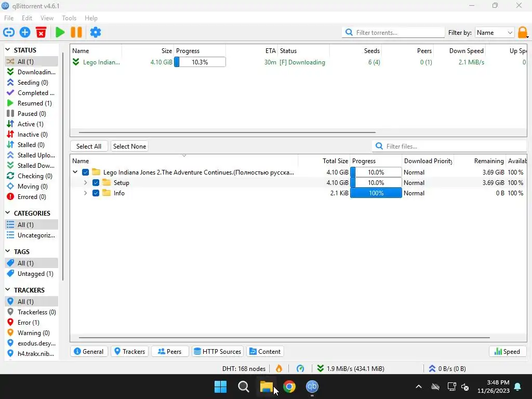This screenshot has width=532, height=399.
Task: Open Google Chrome from the taskbar
Action: point(289,387)
